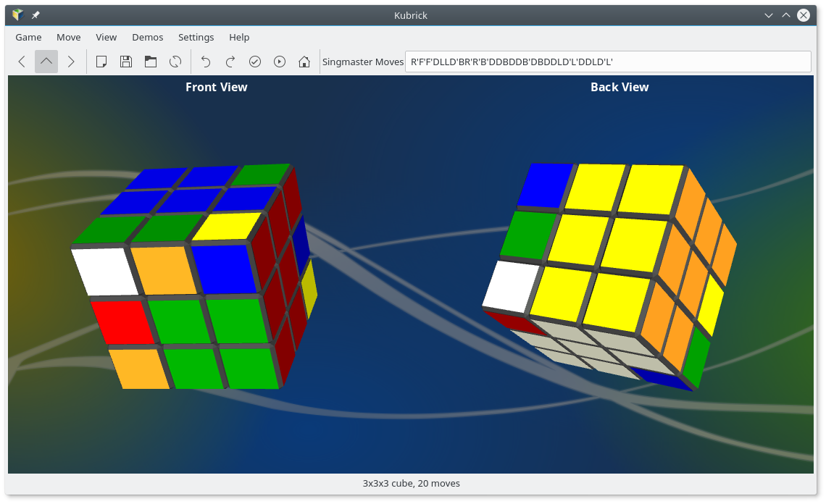Image resolution: width=826 pixels, height=504 pixels.
Task: Open a saved puzzle file
Action: [151, 62]
